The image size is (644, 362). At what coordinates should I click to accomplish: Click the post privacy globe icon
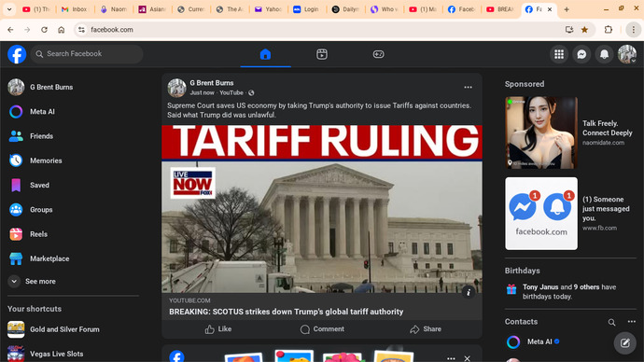pos(251,92)
